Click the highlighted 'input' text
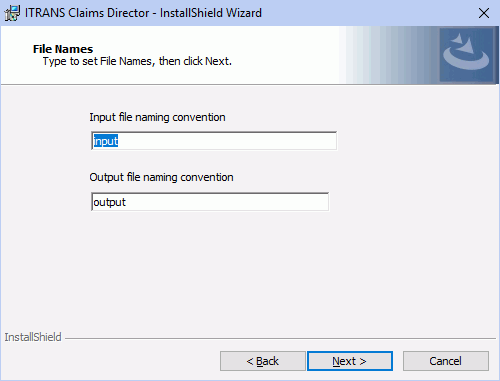The width and height of the screenshot is (500, 381). click(x=106, y=141)
